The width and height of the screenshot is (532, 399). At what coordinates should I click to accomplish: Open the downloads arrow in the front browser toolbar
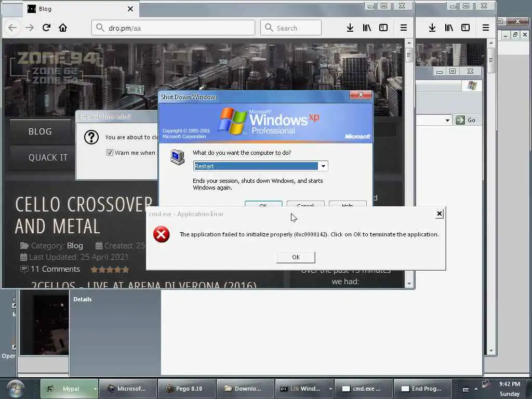coord(350,28)
